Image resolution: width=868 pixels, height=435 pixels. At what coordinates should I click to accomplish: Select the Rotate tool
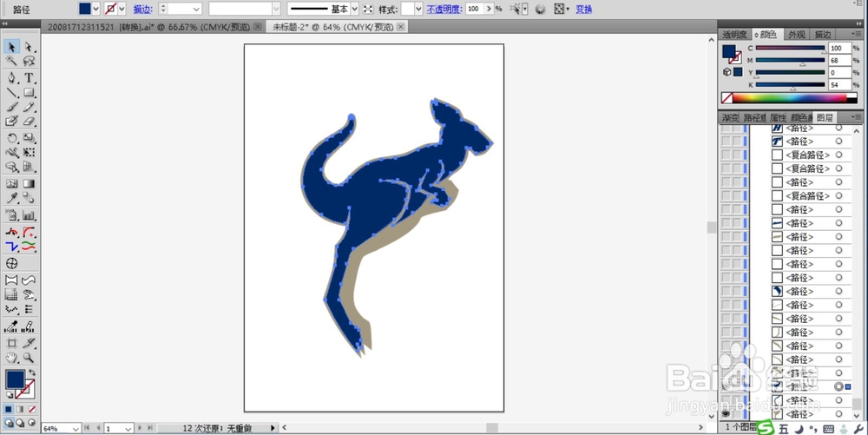pyautogui.click(x=11, y=138)
